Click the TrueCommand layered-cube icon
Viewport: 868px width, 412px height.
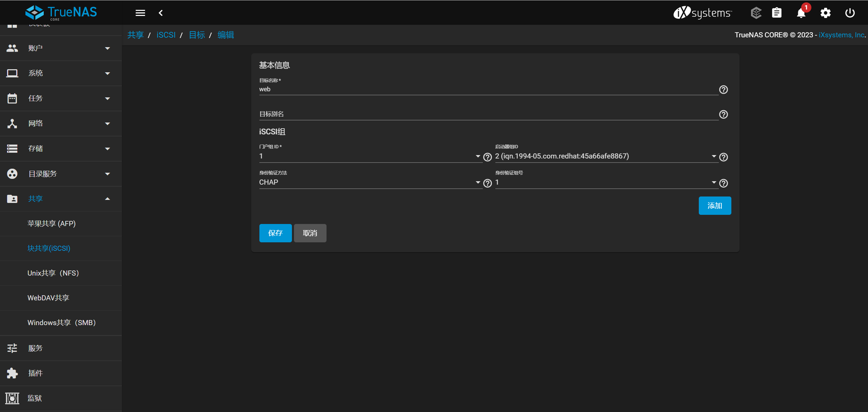pos(756,13)
